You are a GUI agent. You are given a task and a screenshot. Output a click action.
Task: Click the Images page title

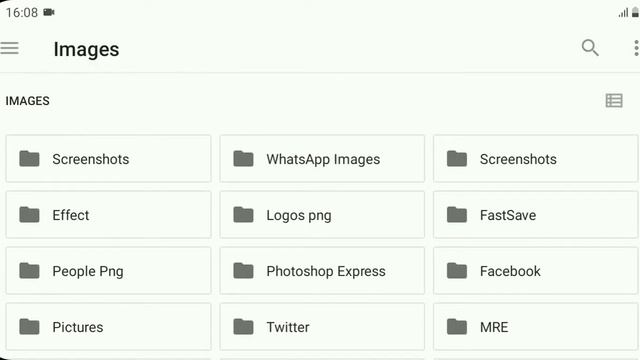pos(86,49)
